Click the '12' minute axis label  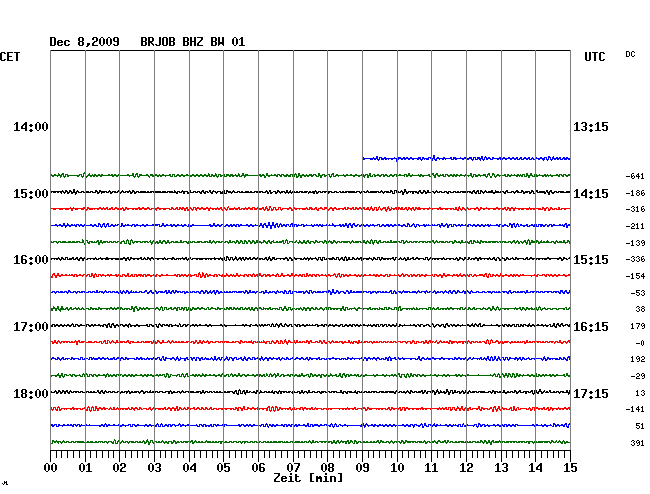466,468
